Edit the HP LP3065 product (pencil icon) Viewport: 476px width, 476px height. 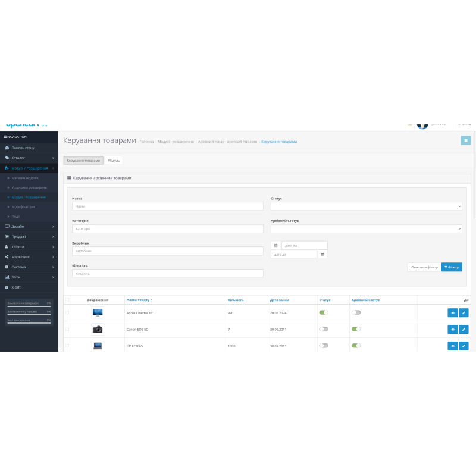[464, 346]
